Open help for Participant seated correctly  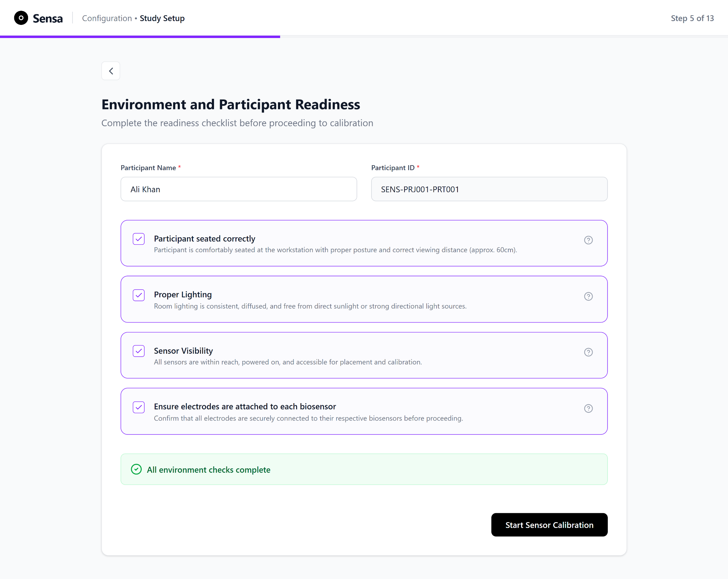pyautogui.click(x=588, y=240)
